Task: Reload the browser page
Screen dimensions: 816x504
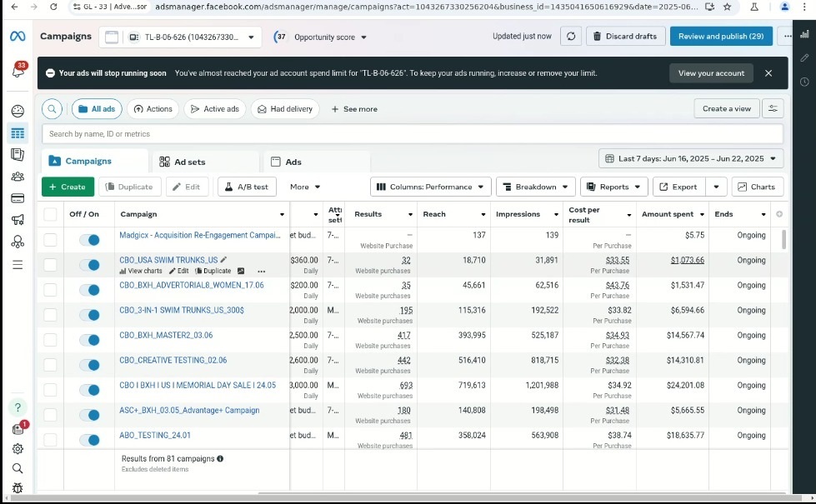Action: point(53,7)
